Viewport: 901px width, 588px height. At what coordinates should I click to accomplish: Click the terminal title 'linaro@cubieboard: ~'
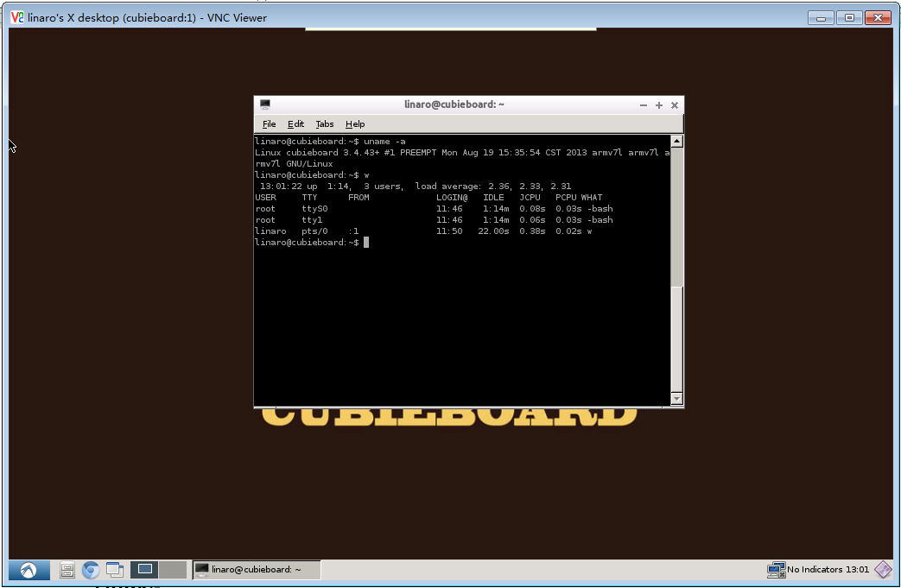tap(454, 104)
